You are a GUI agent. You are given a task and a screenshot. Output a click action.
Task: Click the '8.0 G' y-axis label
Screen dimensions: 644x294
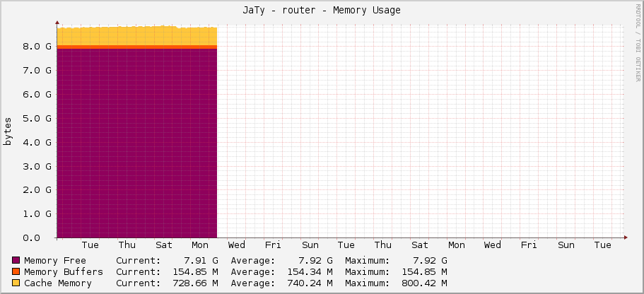pyautogui.click(x=37, y=46)
